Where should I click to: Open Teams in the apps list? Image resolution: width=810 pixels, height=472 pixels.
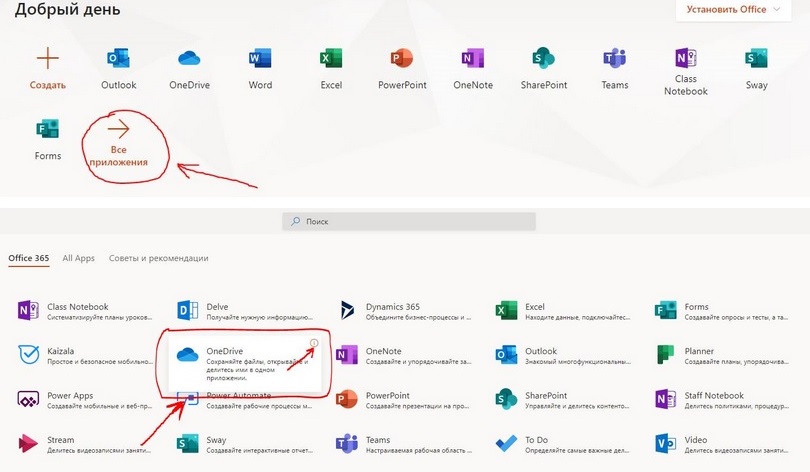(404, 444)
